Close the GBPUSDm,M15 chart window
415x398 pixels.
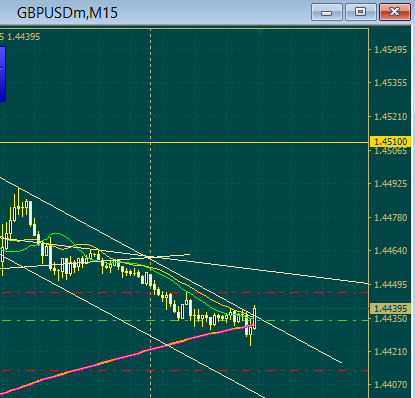click(395, 13)
